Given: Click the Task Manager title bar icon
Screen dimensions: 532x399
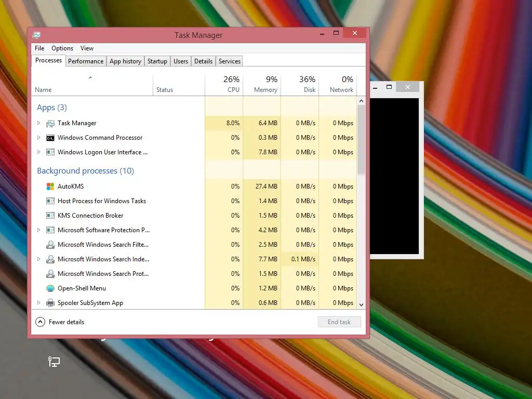Looking at the screenshot, I should tap(37, 35).
